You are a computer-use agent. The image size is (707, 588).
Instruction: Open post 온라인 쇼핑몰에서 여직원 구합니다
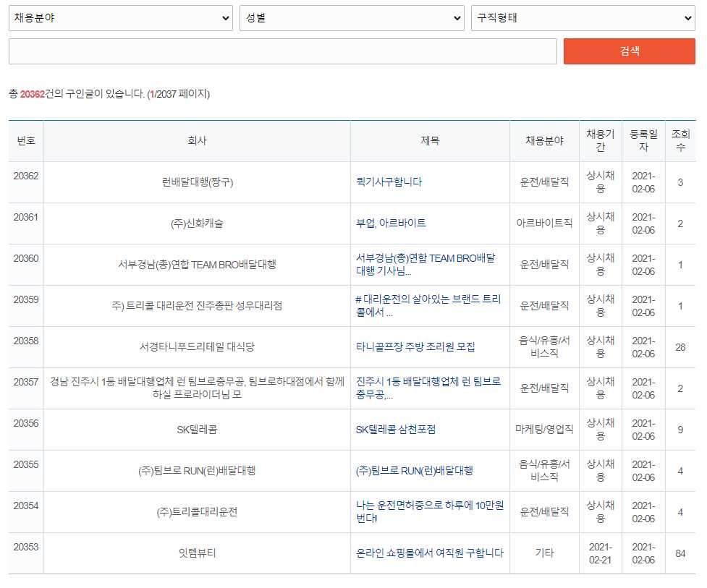[x=429, y=553]
